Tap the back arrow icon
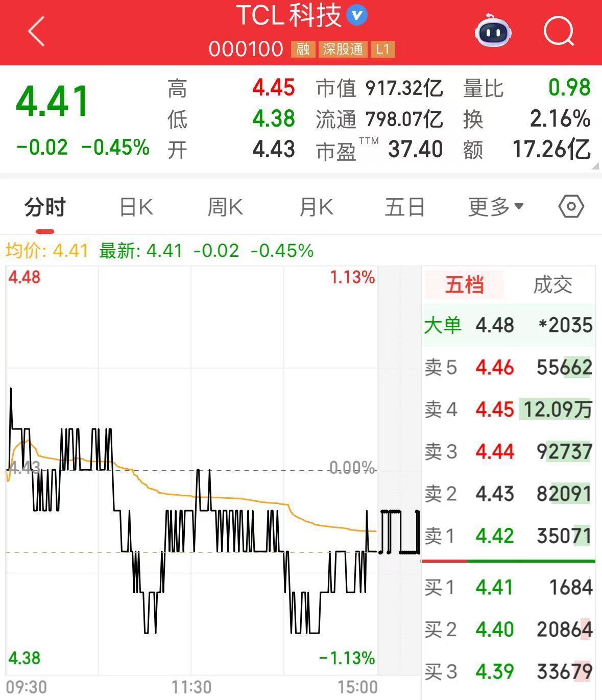Screen dimensions: 602x700 point(36,32)
